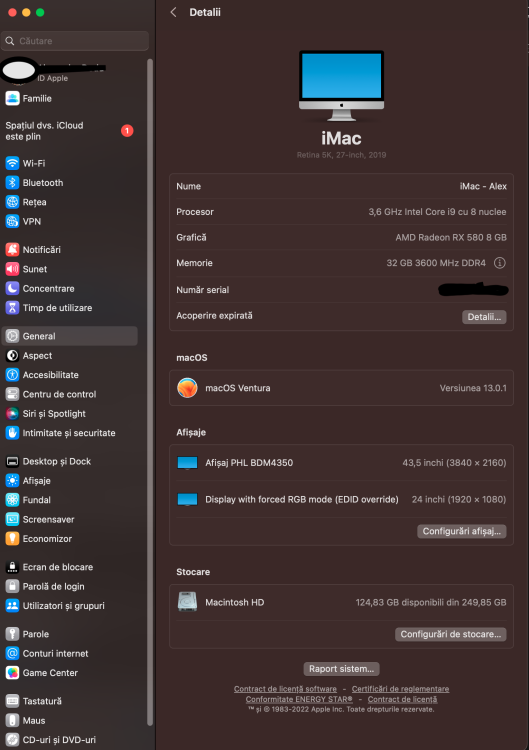Viewport: 529px width, 750px height.
Task: Click the Notificări bell icon
Action: [x=12, y=250]
